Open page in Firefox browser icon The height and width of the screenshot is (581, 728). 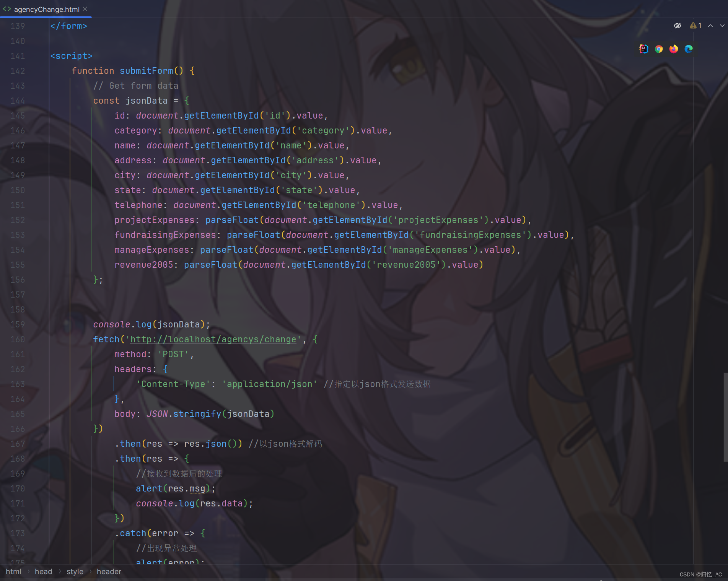pos(674,49)
